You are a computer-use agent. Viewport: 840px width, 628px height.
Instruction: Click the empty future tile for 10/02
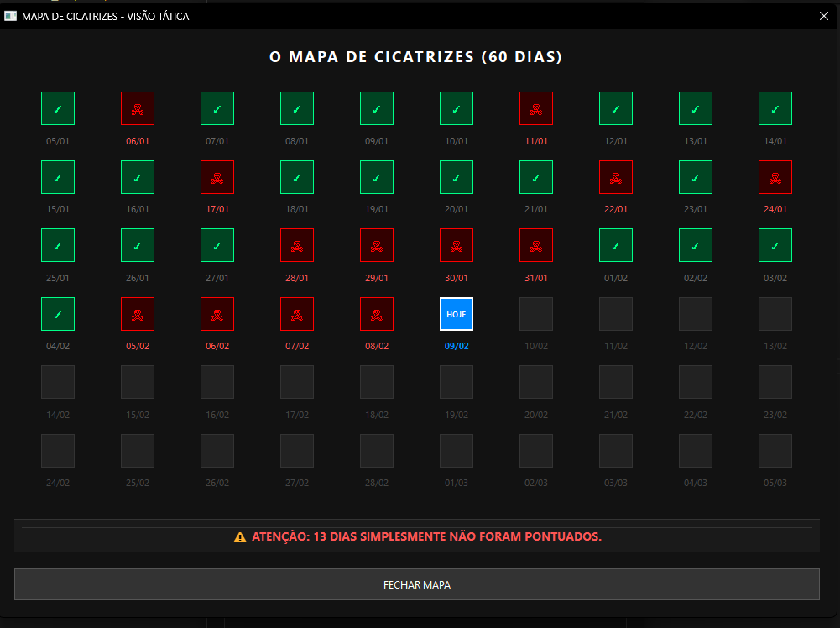coord(536,314)
